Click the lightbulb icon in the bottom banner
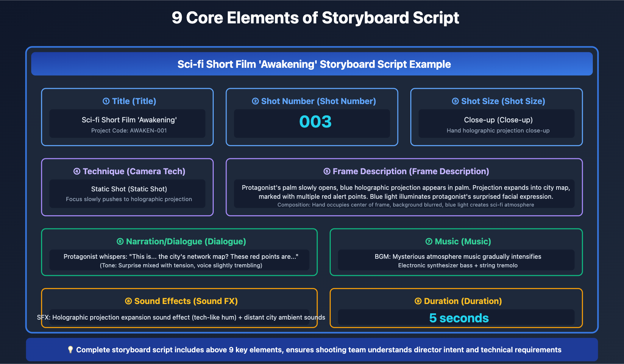 (70, 350)
